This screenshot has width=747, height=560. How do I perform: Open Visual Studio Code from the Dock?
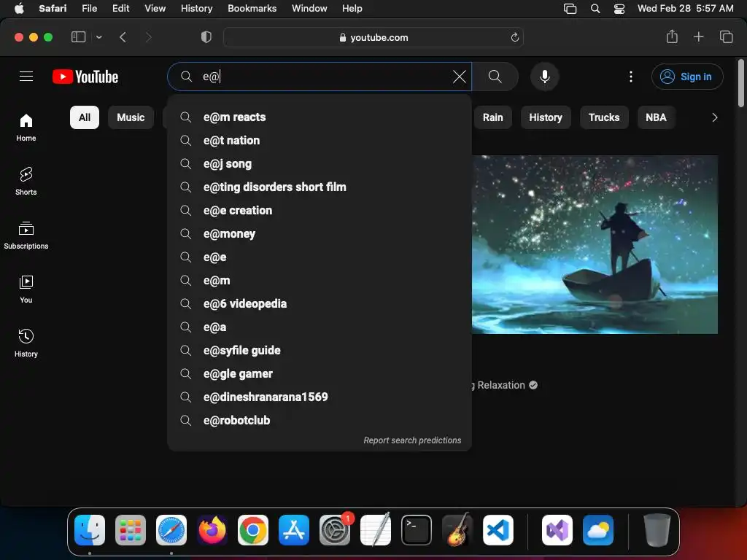click(x=498, y=530)
